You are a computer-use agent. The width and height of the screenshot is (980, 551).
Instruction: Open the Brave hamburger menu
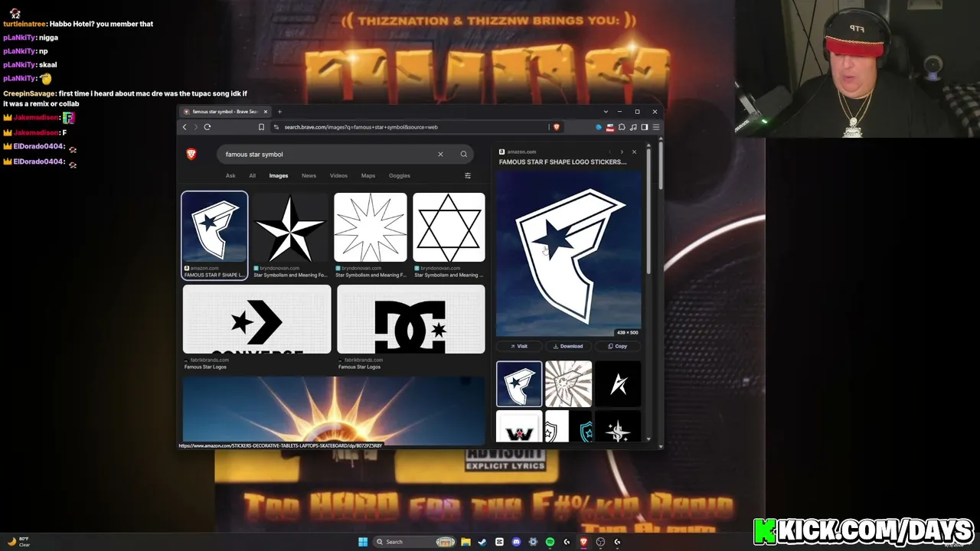point(656,127)
